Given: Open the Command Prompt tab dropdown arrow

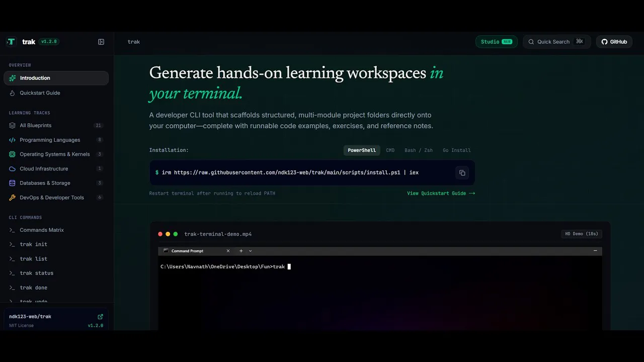Looking at the screenshot, I should tap(250, 251).
